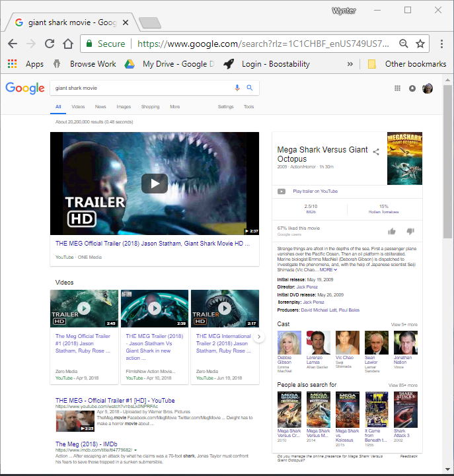Play THE MEG Trailer Jason Statham Vs thumbnail
454x476 pixels.
[155, 308]
